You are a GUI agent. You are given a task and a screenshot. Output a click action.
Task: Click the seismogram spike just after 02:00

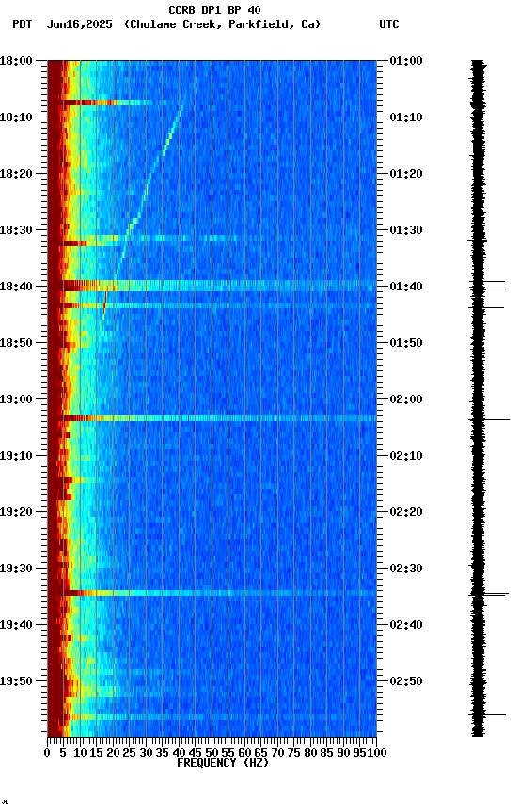489,419
